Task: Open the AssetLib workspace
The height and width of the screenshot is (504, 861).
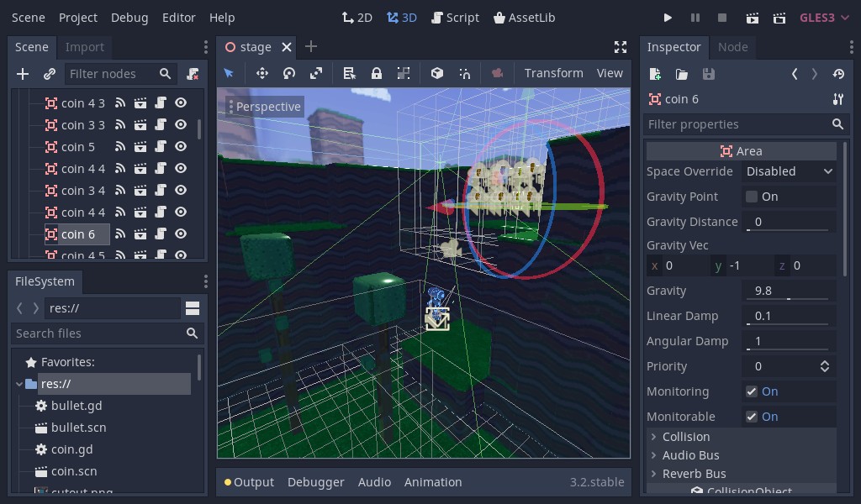Action: click(525, 18)
